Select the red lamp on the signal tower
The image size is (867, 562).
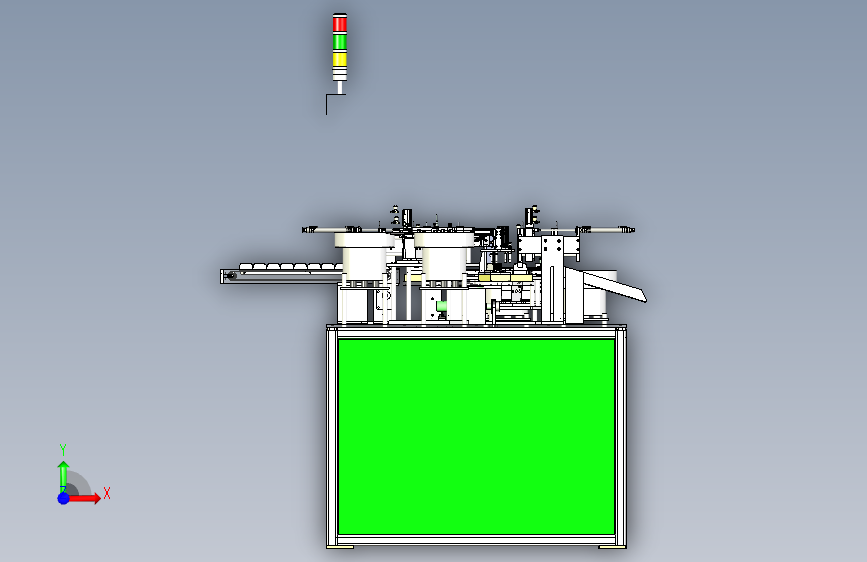click(x=340, y=24)
